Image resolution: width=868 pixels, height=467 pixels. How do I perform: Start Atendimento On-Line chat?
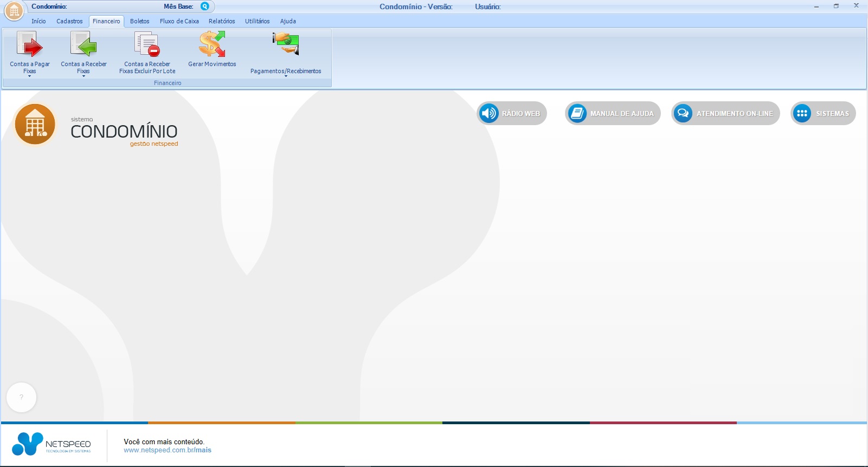[725, 113]
